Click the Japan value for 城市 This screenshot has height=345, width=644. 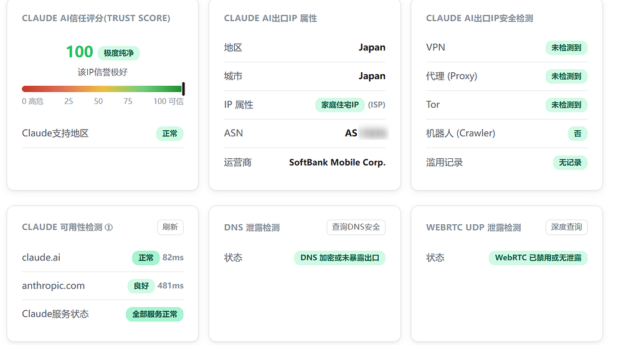372,76
